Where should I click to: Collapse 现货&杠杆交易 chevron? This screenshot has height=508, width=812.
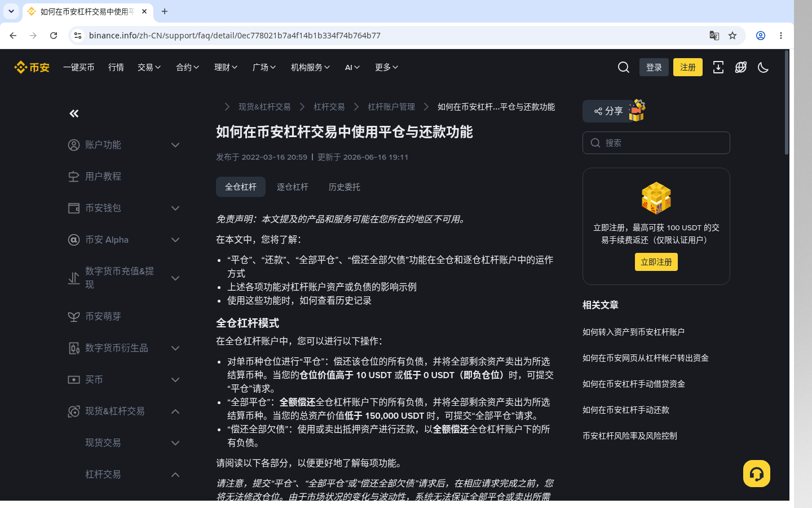pyautogui.click(x=175, y=411)
